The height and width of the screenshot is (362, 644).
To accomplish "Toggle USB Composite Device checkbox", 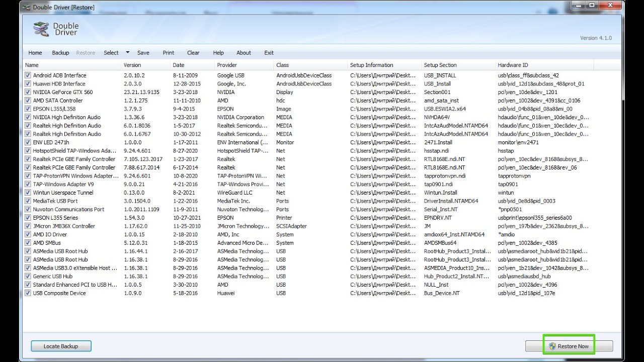I will pos(28,293).
